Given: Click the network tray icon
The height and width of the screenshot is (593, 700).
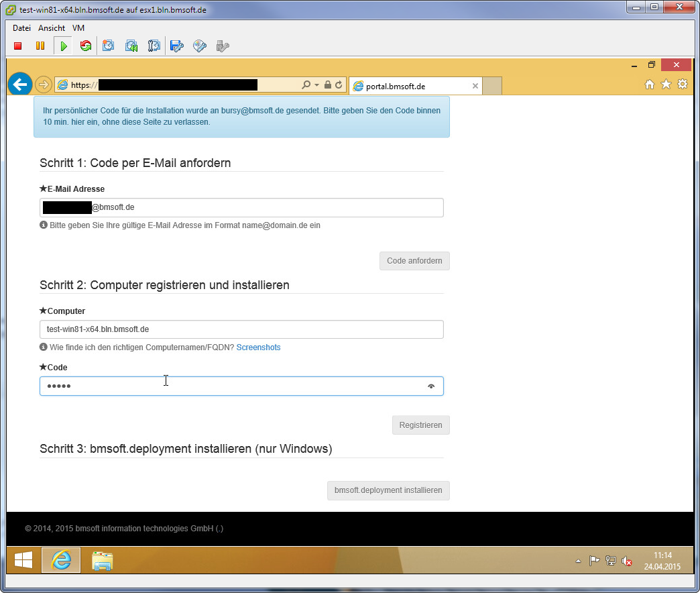Looking at the screenshot, I should [611, 561].
